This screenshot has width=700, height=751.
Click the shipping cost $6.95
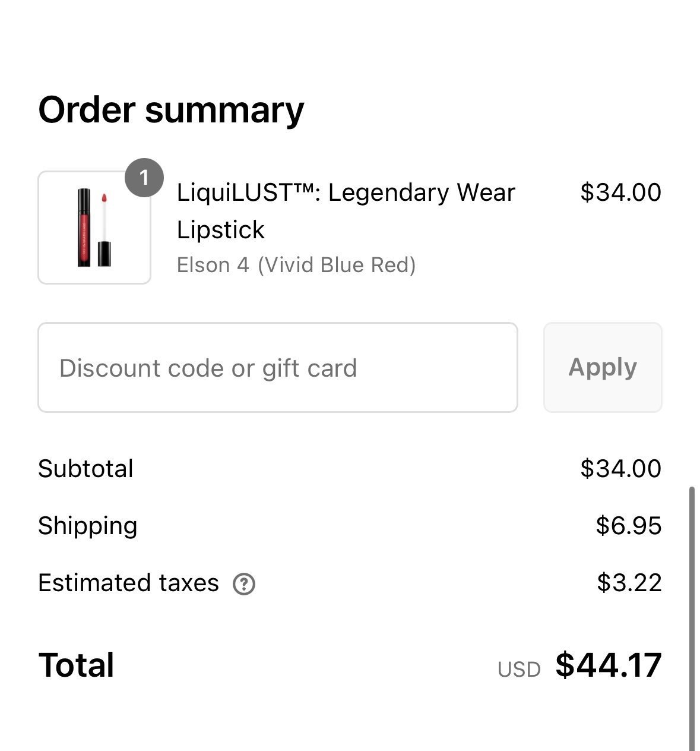pyautogui.click(x=628, y=526)
